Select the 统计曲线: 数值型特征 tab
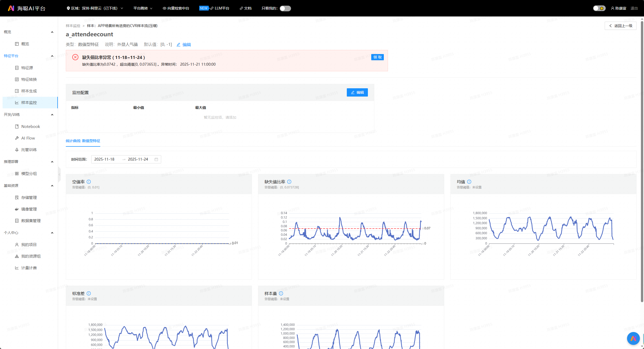Viewport: 644px width, 349px height. pos(83,141)
